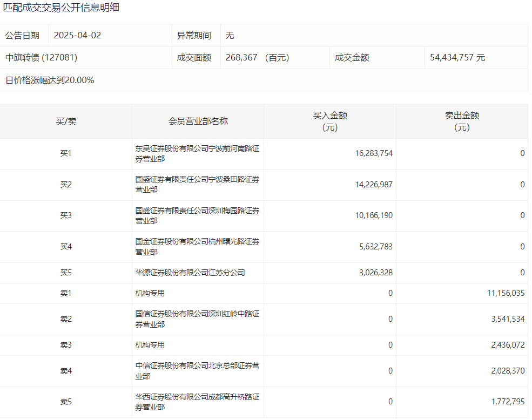
Task: Click the 成交金额 value 54,434,757 元
Action: click(x=457, y=58)
